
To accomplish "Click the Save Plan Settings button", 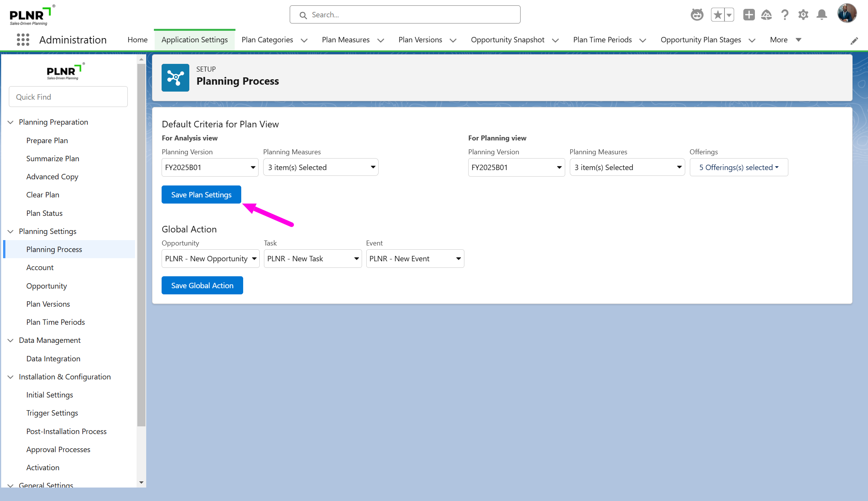I will [201, 195].
